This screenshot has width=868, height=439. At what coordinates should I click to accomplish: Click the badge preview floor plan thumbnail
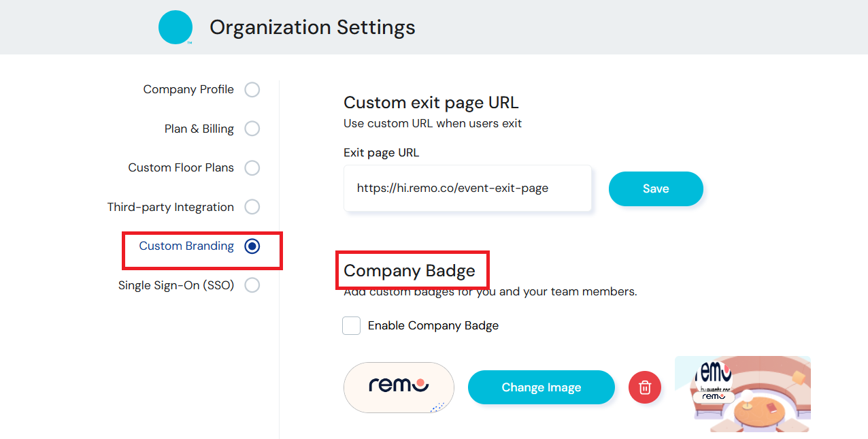[742, 394]
